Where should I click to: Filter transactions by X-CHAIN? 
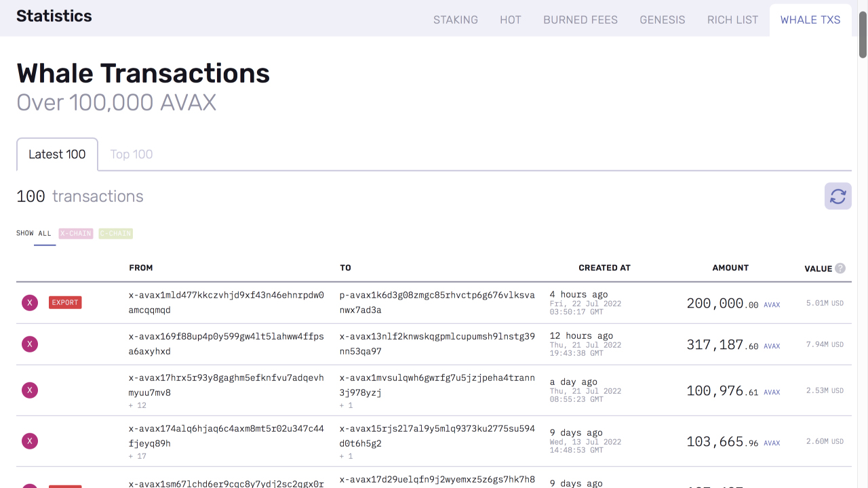pyautogui.click(x=76, y=233)
